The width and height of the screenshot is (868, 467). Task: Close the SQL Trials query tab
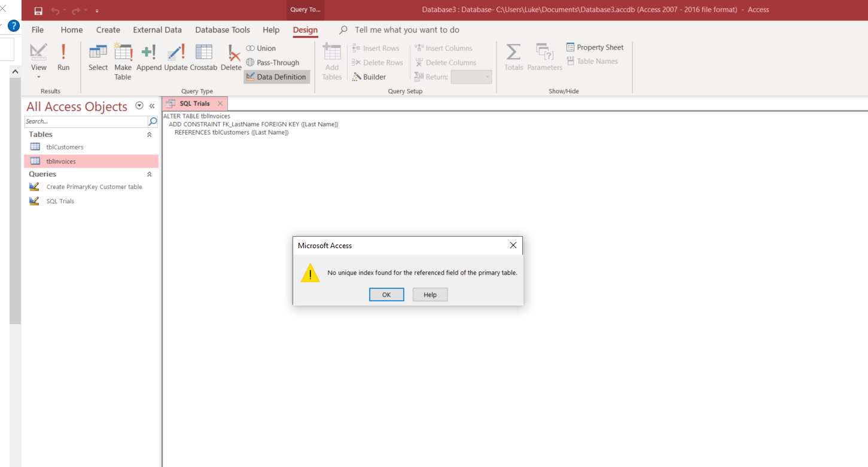tap(220, 103)
